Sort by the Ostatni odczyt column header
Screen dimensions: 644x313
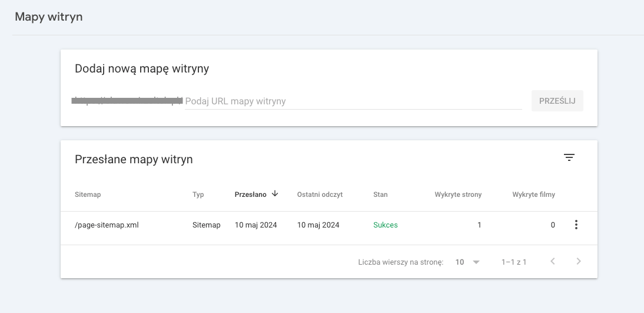coord(320,195)
